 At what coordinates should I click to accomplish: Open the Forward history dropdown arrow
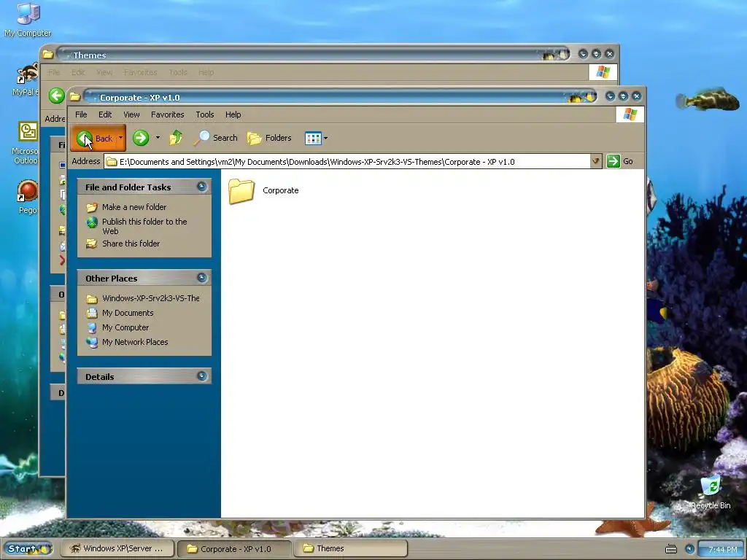coord(158,138)
